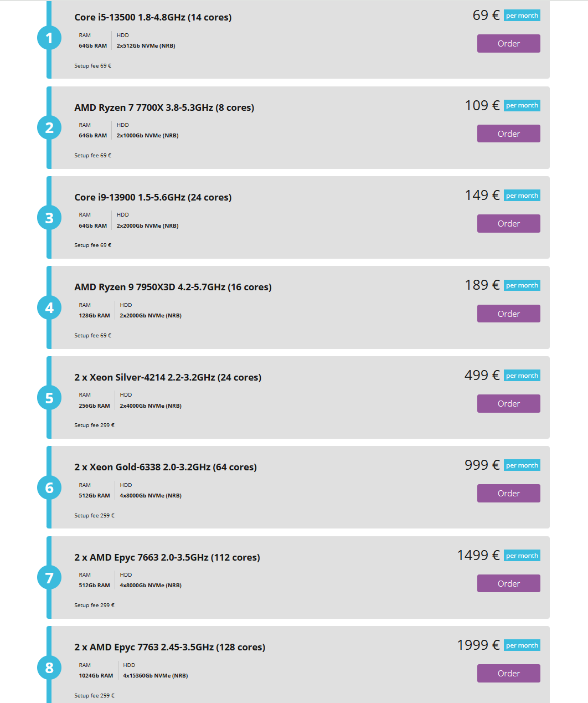Select the 2 x Xeon Gold-6338 title
This screenshot has height=703, width=588.
click(x=166, y=467)
